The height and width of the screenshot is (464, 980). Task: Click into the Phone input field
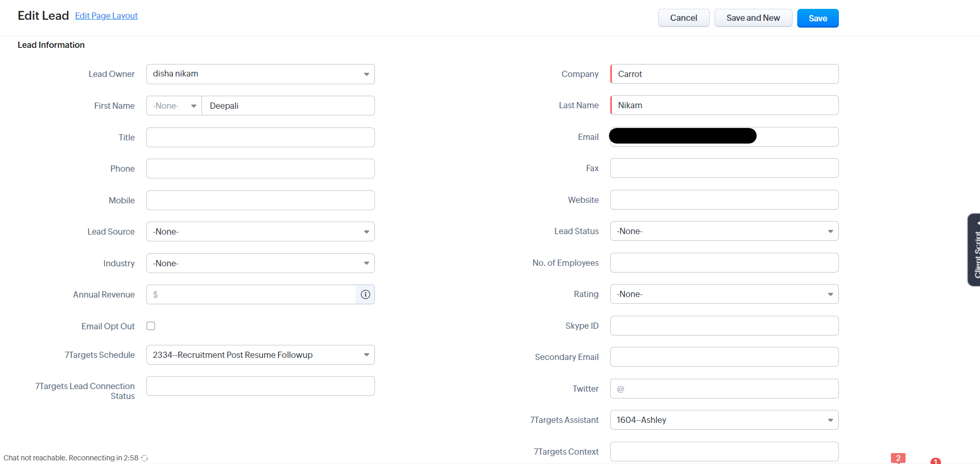point(260,169)
